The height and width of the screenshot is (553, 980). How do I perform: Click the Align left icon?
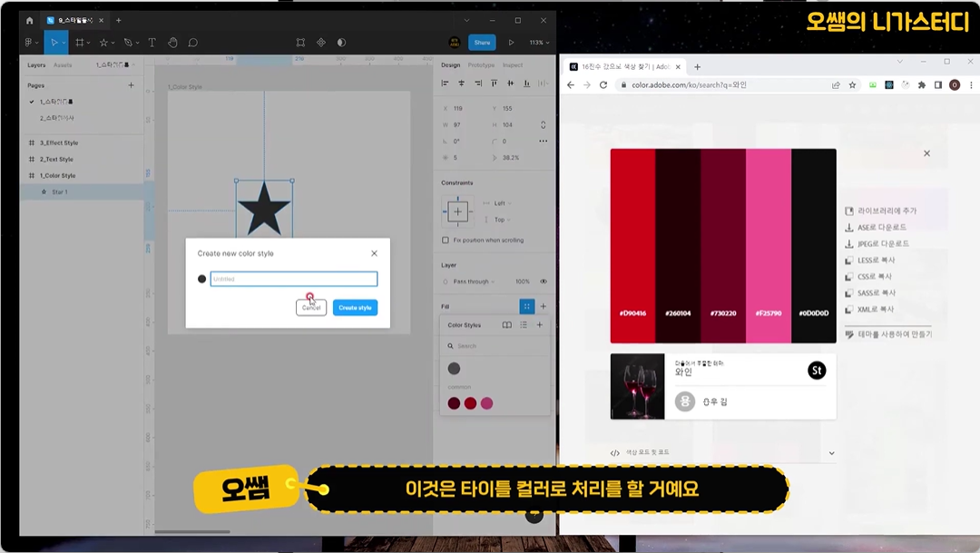click(445, 84)
